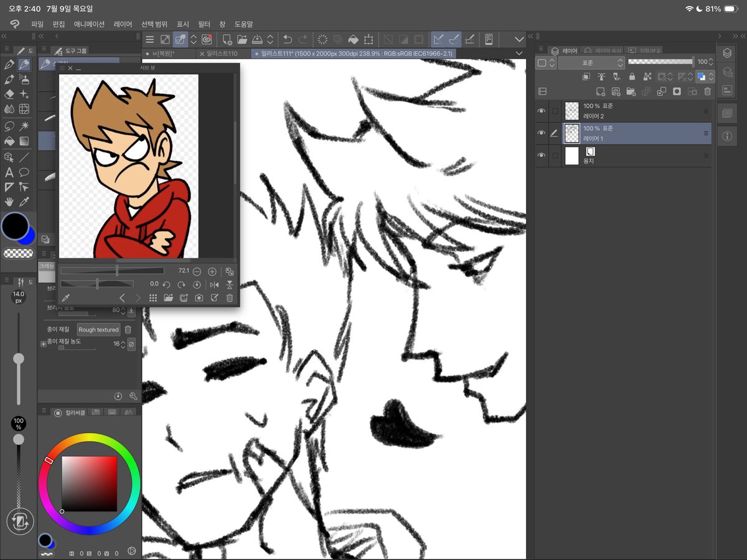Expand the command bar overflow chevron

(520, 39)
